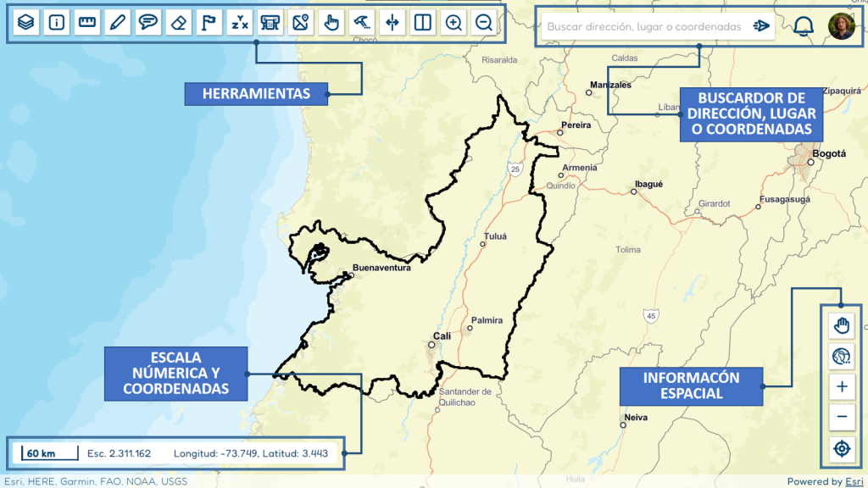The image size is (868, 488).
Task: Select the pencil drawing tool
Action: tap(117, 23)
